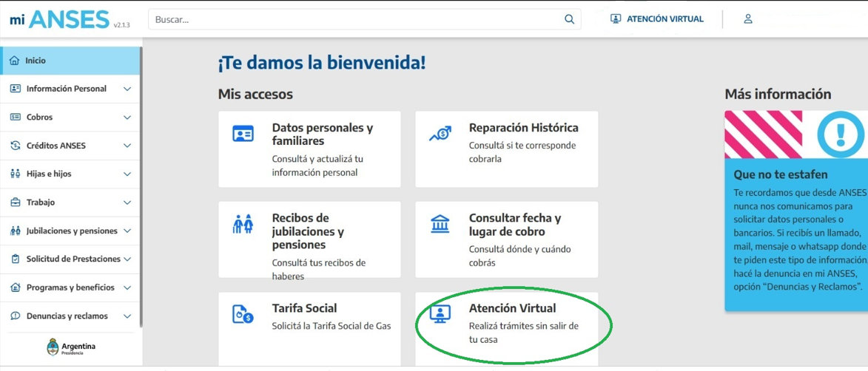Click the search magnifier icon

569,19
